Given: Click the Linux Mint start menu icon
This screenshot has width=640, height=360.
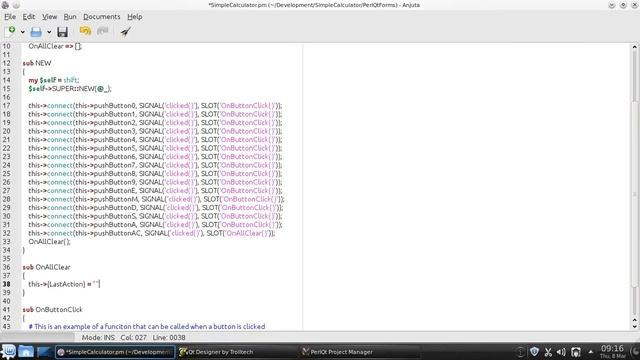Looking at the screenshot, I should (x=9, y=351).
